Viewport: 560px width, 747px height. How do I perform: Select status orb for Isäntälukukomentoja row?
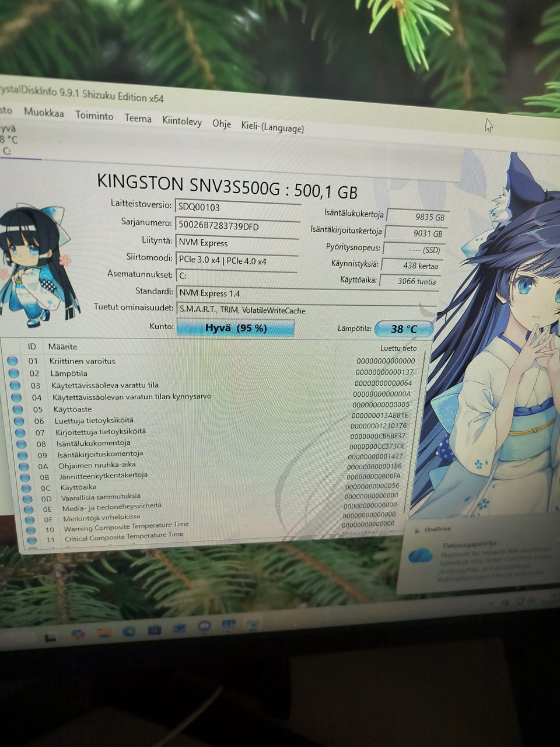(x=22, y=444)
